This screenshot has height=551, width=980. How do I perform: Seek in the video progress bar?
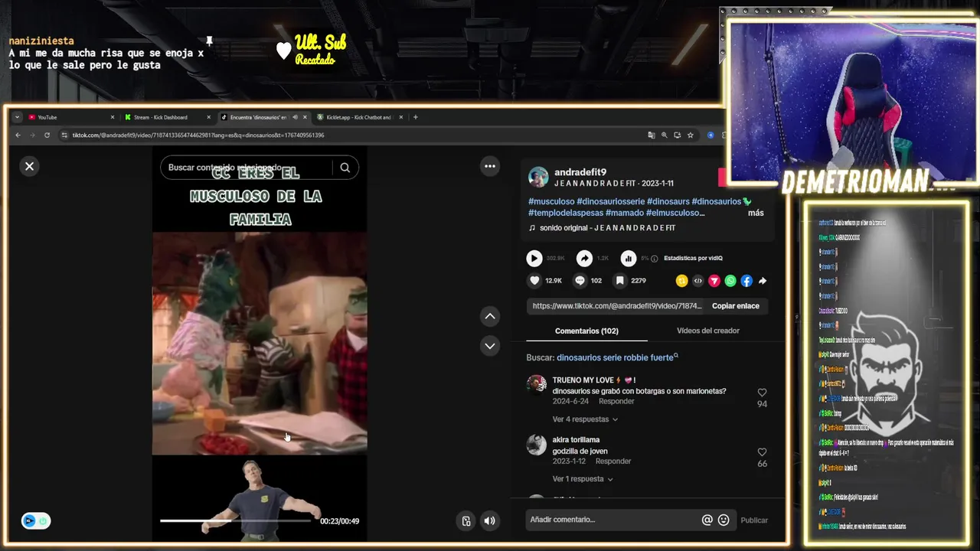click(x=236, y=521)
